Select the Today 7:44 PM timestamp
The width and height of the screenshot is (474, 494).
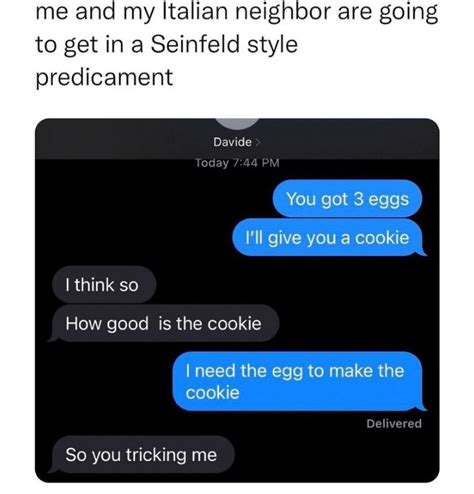coord(237,163)
